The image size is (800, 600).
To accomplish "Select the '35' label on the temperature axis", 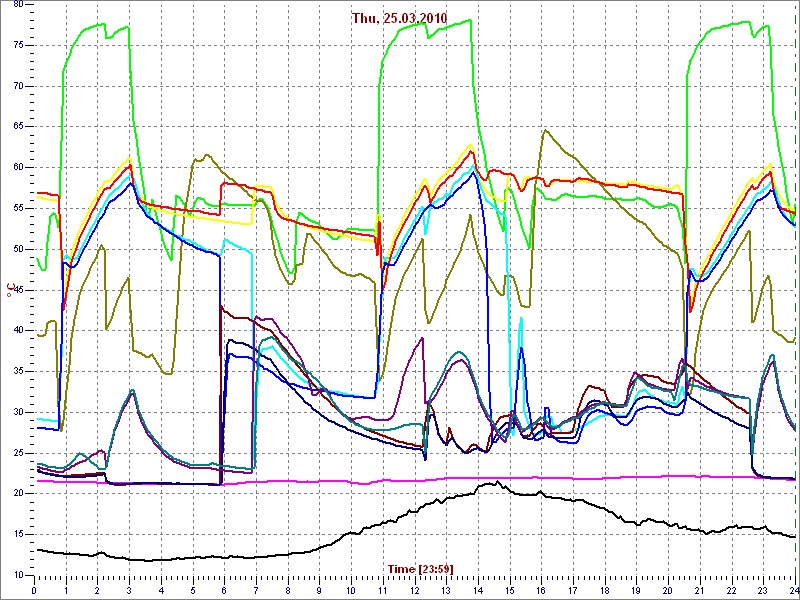I will (17, 371).
